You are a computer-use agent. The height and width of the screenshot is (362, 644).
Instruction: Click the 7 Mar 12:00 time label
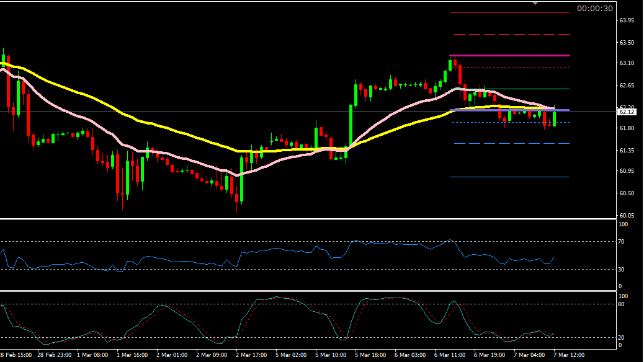tap(569, 355)
